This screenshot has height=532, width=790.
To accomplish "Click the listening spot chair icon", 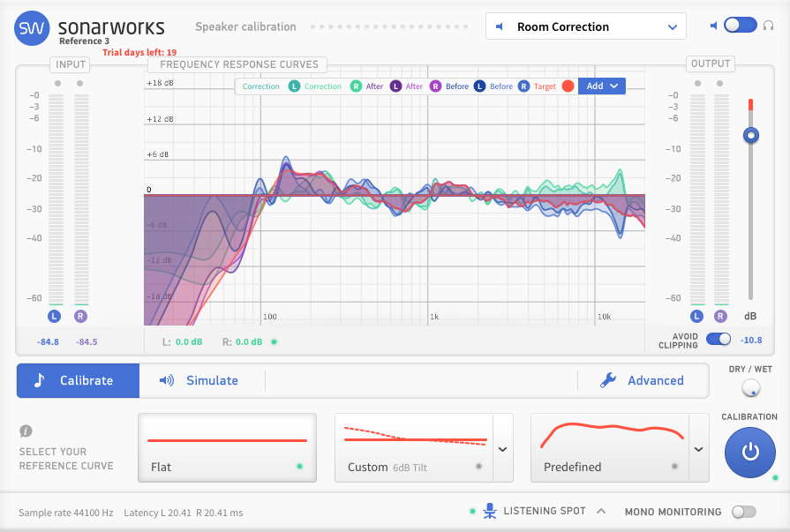I will click(x=488, y=511).
